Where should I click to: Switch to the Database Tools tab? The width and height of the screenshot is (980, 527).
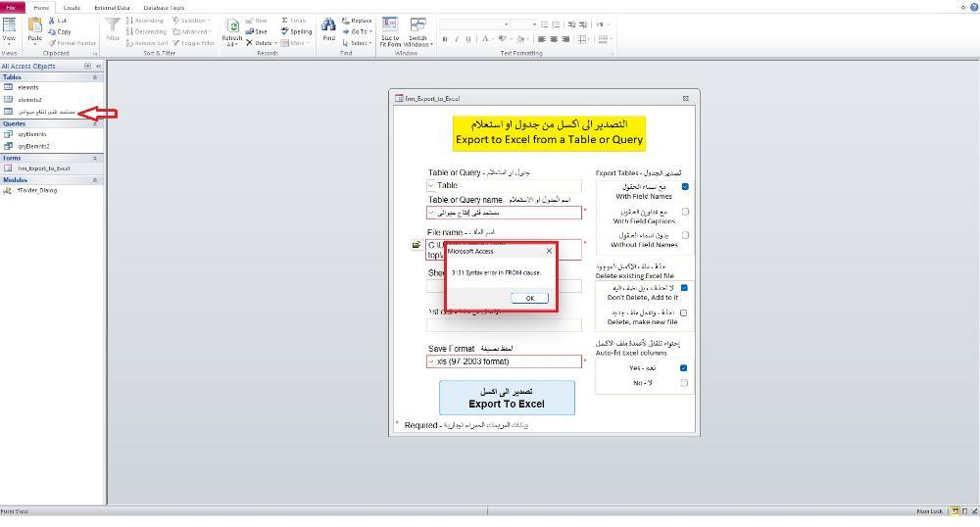pyautogui.click(x=164, y=8)
